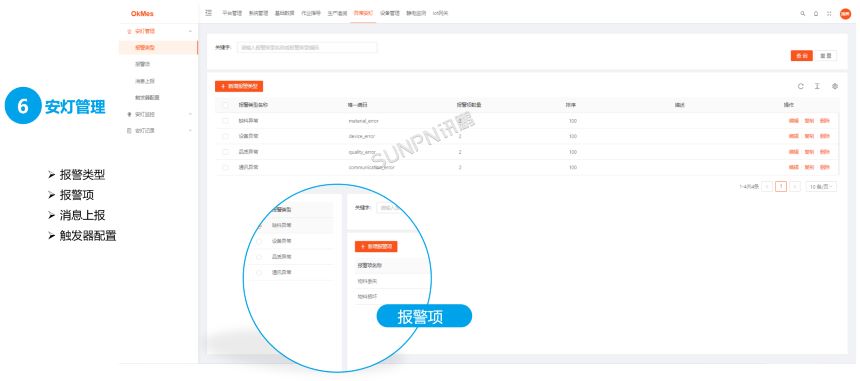Image resolution: width=860 pixels, height=381 pixels.
Task: Click the orange 新增报警类型 add button
Action: pyautogui.click(x=239, y=86)
